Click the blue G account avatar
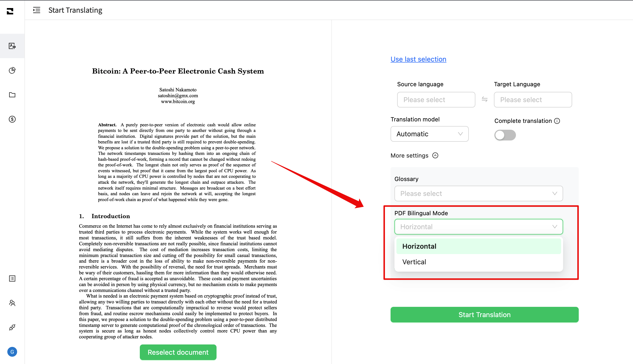633x364 pixels. (x=12, y=352)
